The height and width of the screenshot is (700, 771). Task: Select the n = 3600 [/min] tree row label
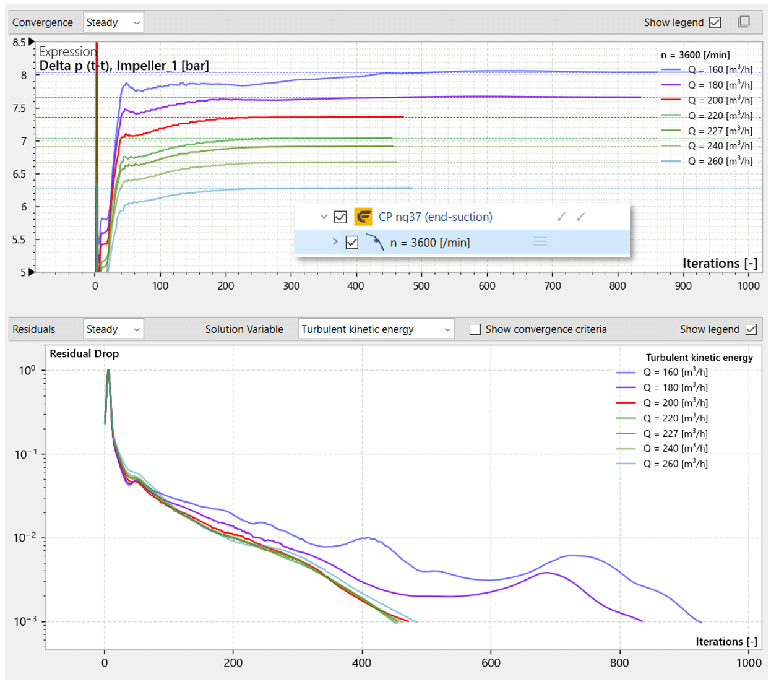coord(430,243)
